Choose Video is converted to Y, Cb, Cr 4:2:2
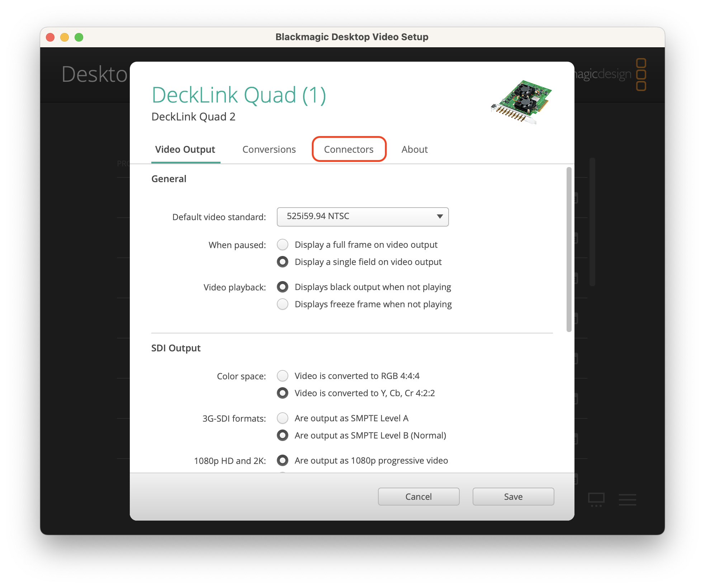This screenshot has width=705, height=588. point(283,393)
